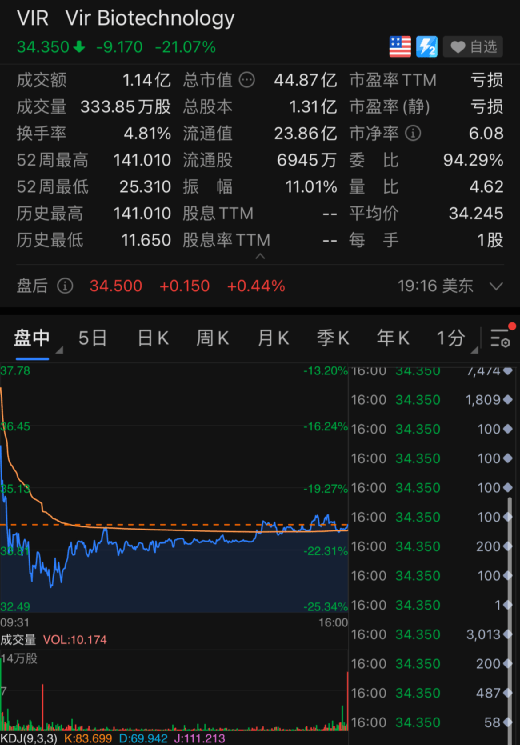The height and width of the screenshot is (745, 520).
Task: Expand after-hours row chevron near 19:16 美东
Action: point(496,286)
